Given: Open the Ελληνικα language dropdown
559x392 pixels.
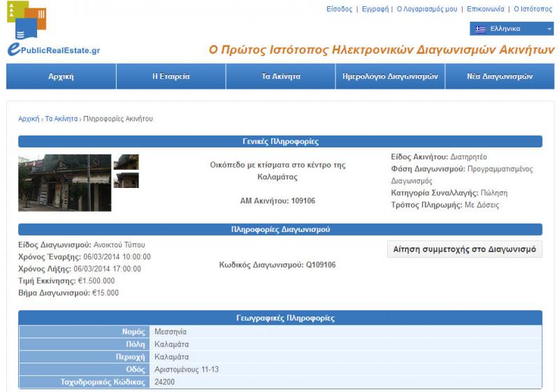Looking at the screenshot, I should click(x=511, y=29).
